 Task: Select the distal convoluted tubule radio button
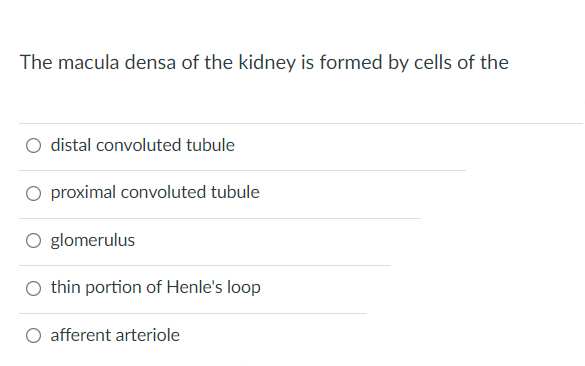[x=33, y=146]
